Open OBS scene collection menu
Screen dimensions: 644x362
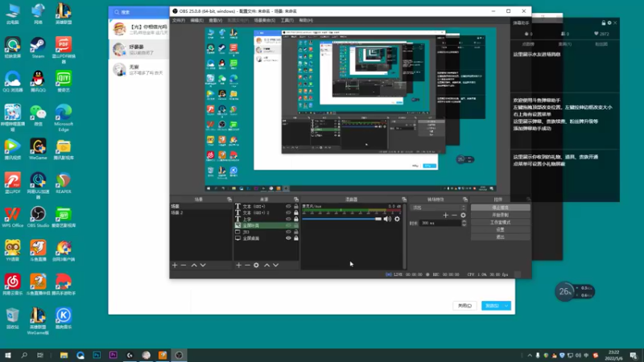(265, 20)
